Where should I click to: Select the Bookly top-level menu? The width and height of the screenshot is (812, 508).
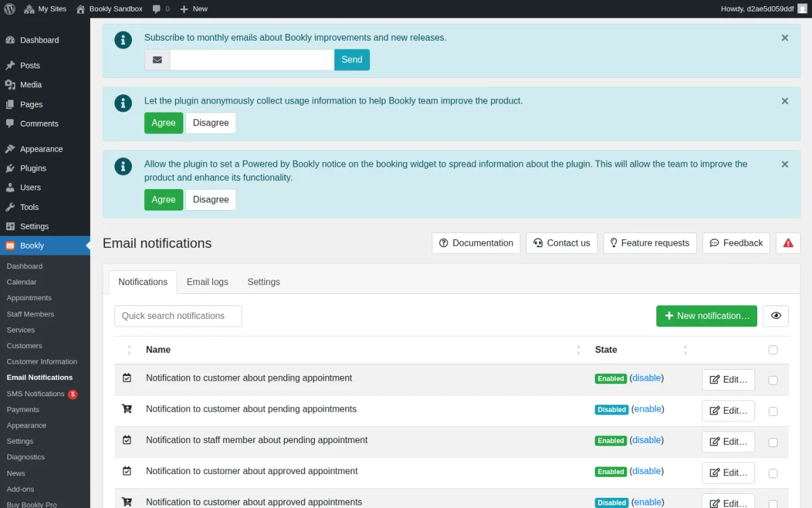[45, 245]
